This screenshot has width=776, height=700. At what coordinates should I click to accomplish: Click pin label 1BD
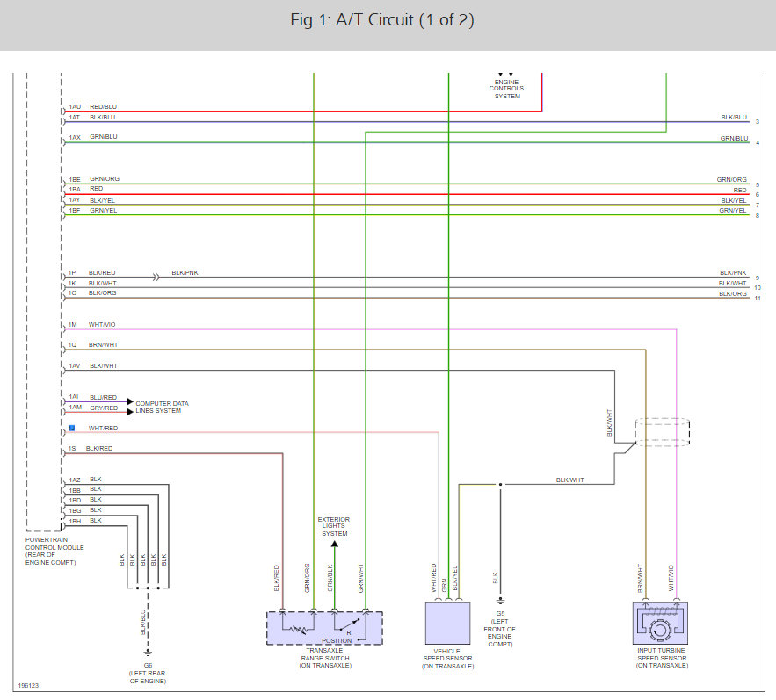[75, 500]
